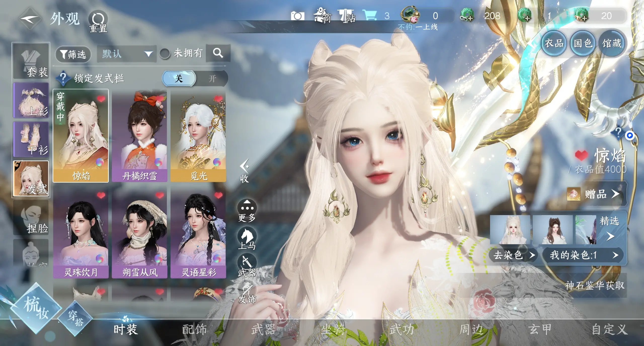Viewport: 644px width, 346px height.
Task: Expand the 精选 featured dye list
Action: coord(610,229)
